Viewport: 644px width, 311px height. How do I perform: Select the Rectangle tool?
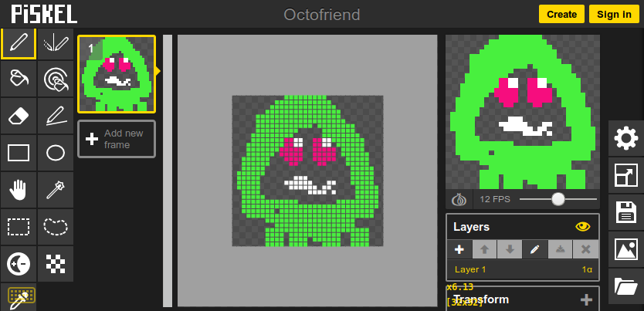pos(18,152)
